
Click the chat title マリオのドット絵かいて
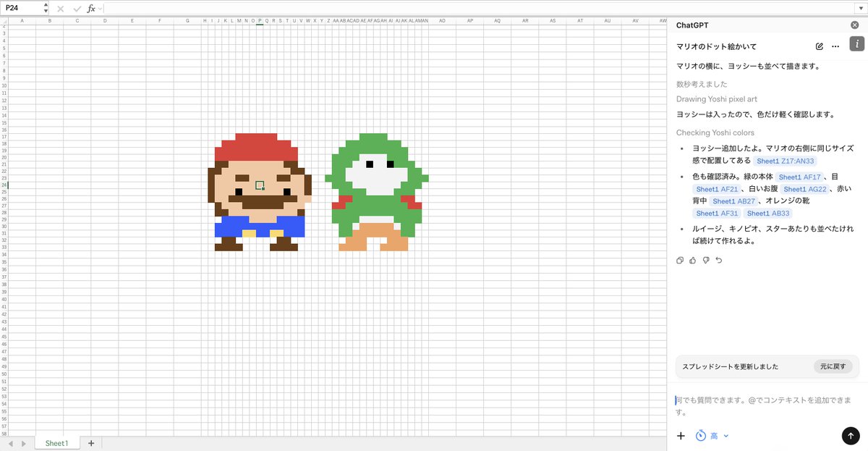click(716, 46)
